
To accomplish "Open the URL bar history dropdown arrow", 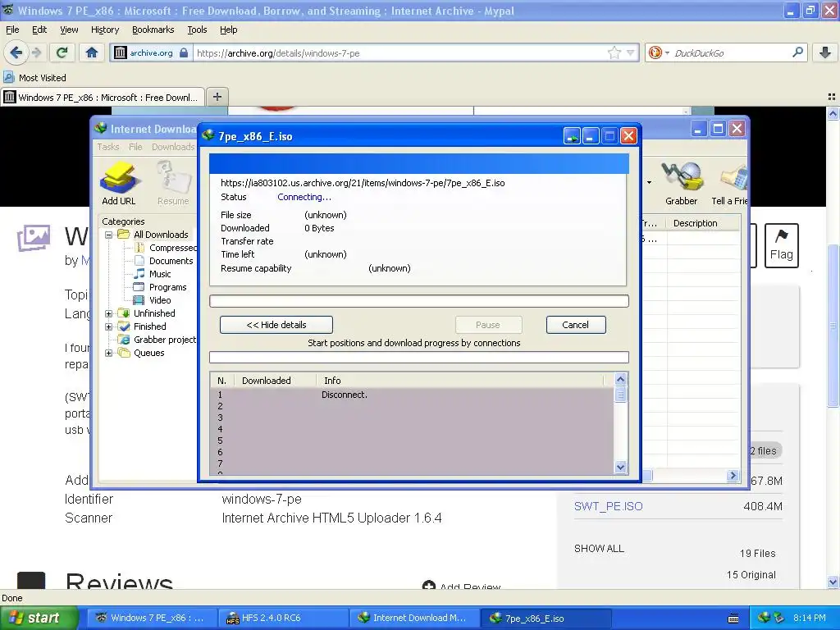I will (x=631, y=52).
